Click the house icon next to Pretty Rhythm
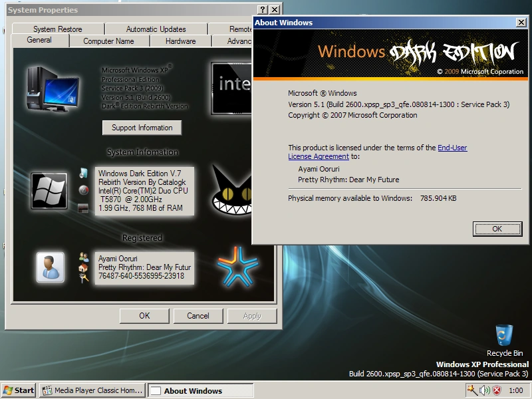Image resolution: width=532 pixels, height=399 pixels. click(83, 268)
